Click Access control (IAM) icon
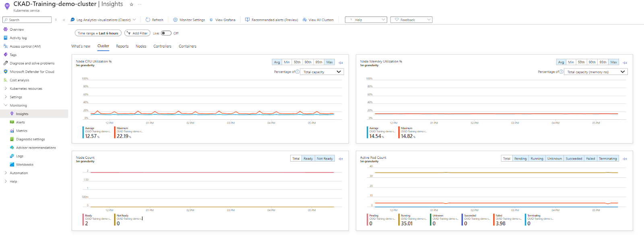Screen dimensions: 644x239 point(6,46)
